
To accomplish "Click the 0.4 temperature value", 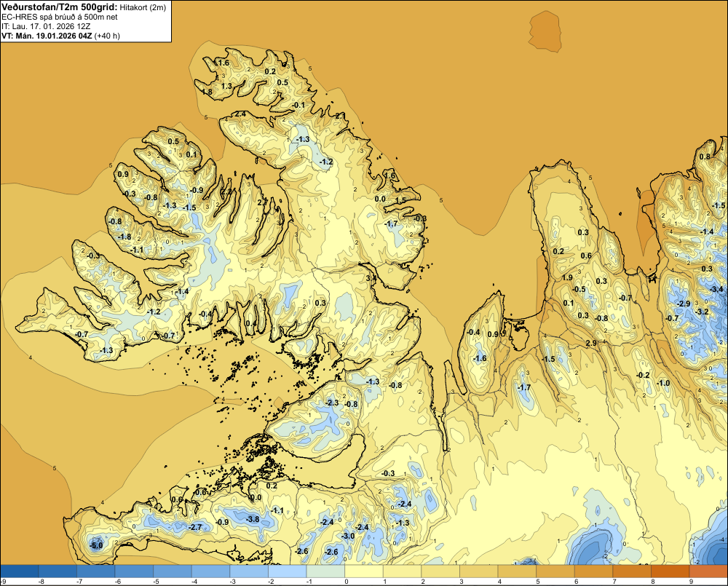I will coord(250,324).
